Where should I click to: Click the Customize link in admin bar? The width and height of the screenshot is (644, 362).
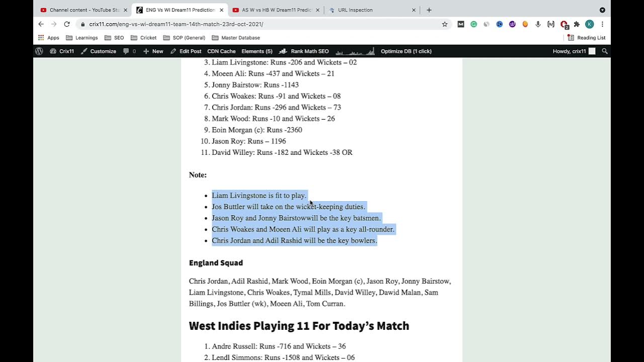coord(99,51)
